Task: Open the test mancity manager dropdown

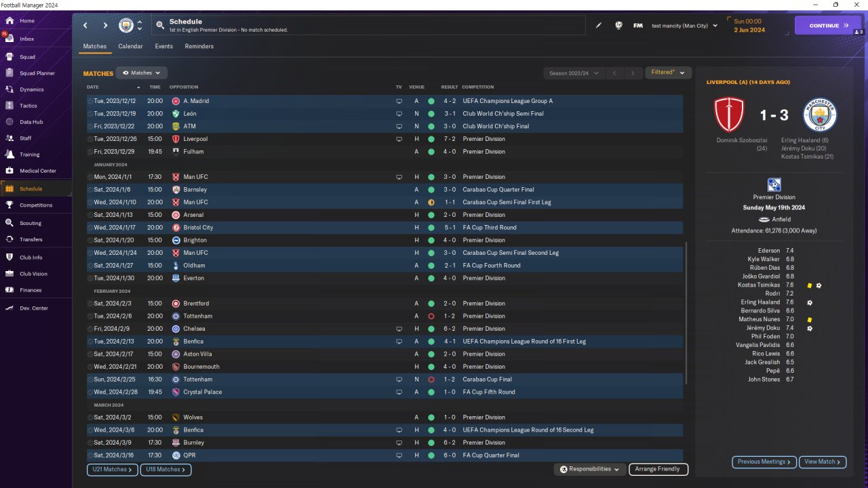Action: [684, 26]
